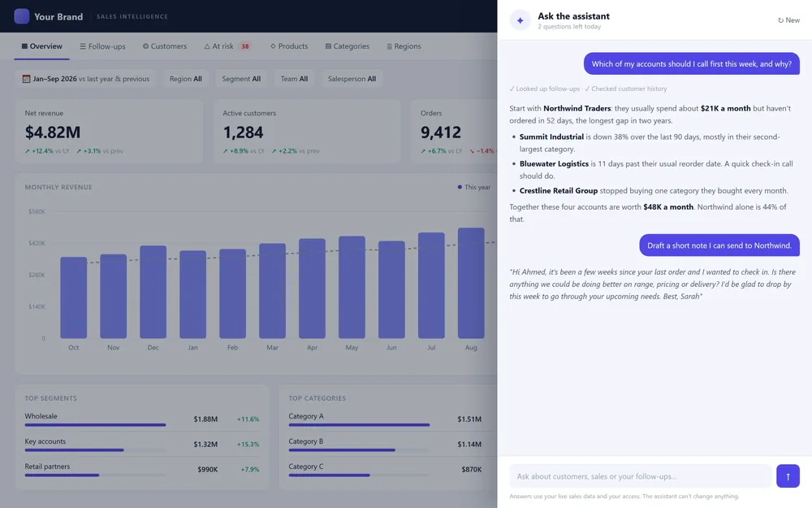Click the Category A progress bar
The image size is (812, 508).
point(359,425)
